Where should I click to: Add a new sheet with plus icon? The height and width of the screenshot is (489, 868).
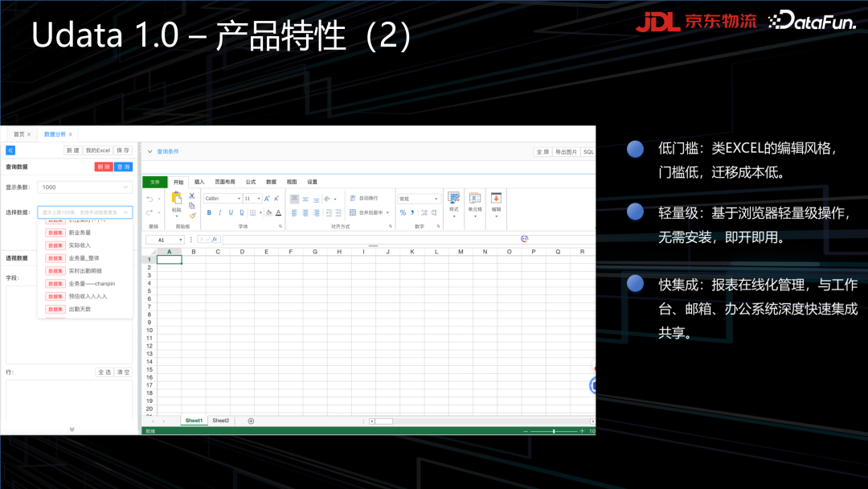pos(251,421)
